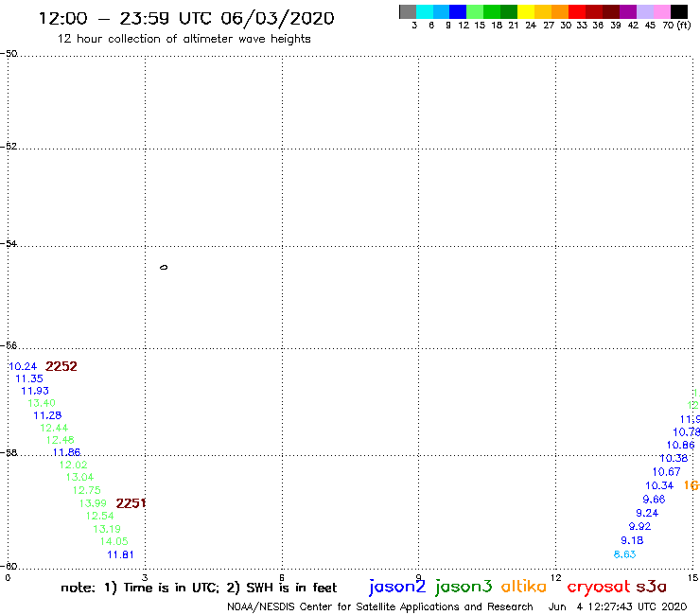Pick the lavender swatch in the legend

pyautogui.click(x=644, y=11)
